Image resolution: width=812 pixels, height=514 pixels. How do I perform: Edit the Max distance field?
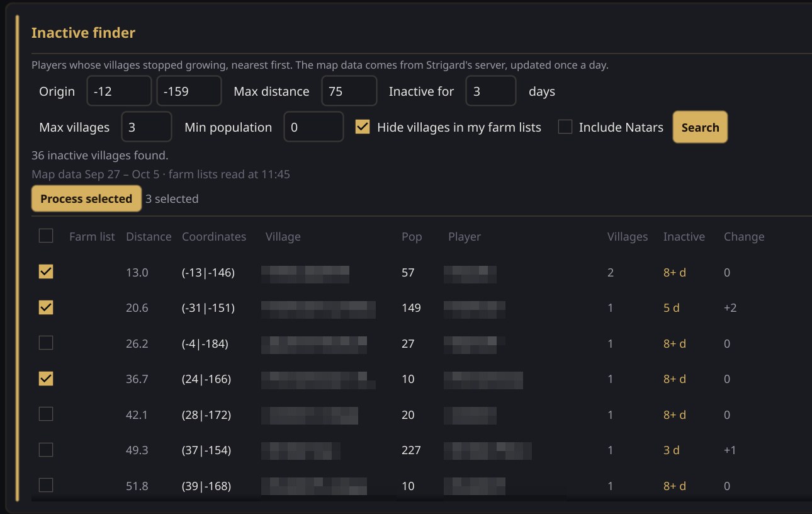(349, 91)
